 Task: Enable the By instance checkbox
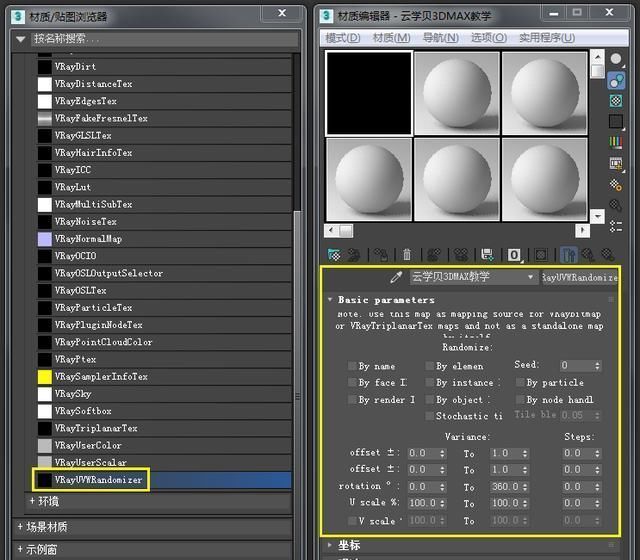[x=429, y=382]
